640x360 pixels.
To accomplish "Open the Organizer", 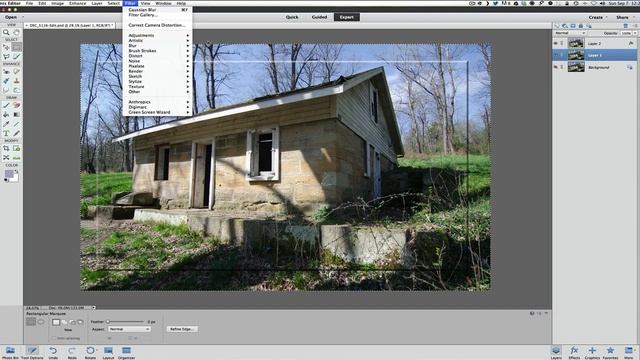I will [x=127, y=352].
